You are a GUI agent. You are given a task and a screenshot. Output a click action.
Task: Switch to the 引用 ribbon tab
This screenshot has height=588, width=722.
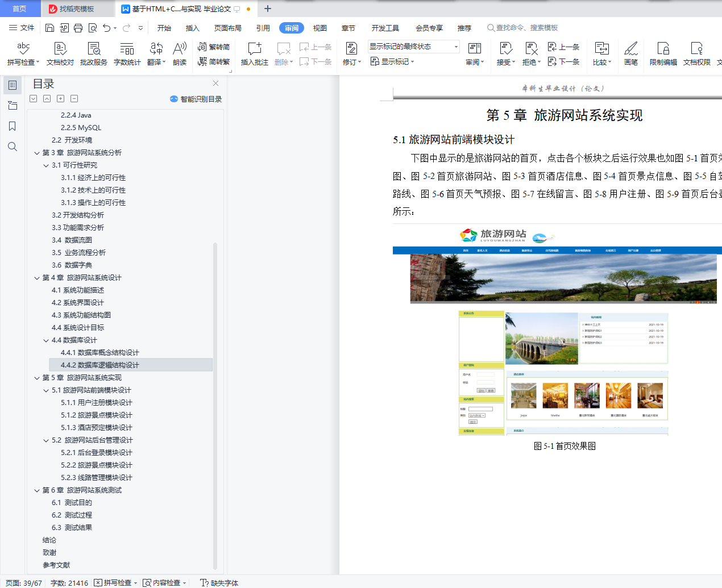click(263, 28)
